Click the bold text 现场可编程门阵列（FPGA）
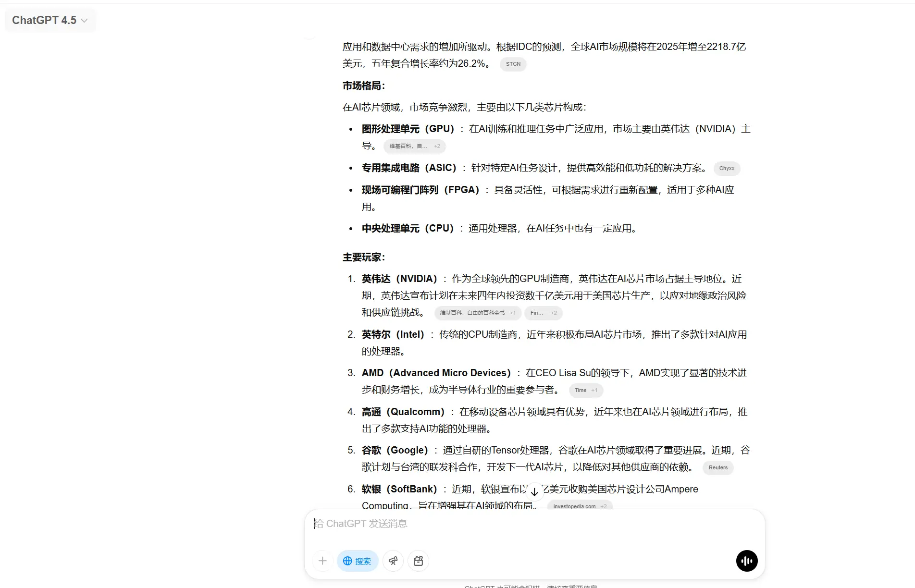The height and width of the screenshot is (588, 915). click(x=420, y=190)
